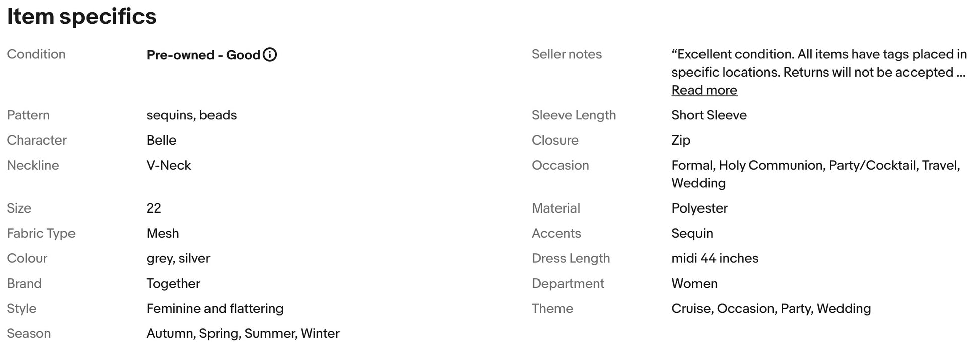
Task: Click the Season value Autumn, Spring, Summer, Winter
Action: (x=243, y=333)
